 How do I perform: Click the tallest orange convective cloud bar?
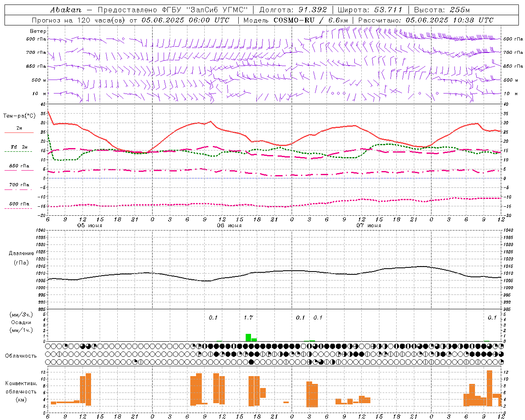tap(489, 388)
